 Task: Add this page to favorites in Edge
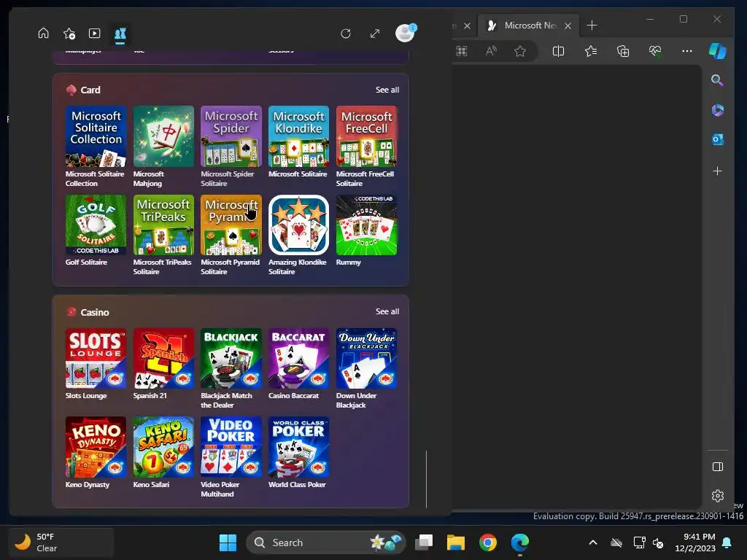pyautogui.click(x=520, y=51)
